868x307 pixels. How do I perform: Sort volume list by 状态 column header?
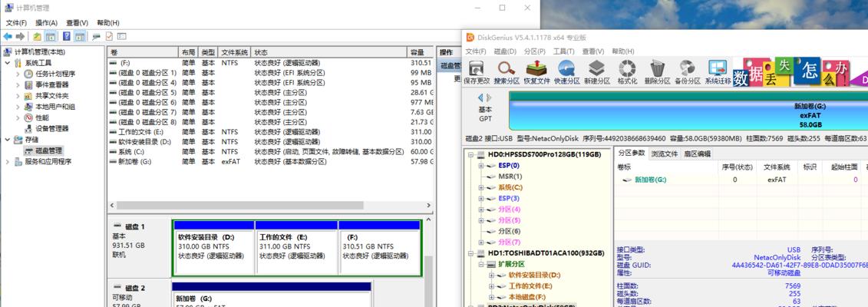pos(329,52)
